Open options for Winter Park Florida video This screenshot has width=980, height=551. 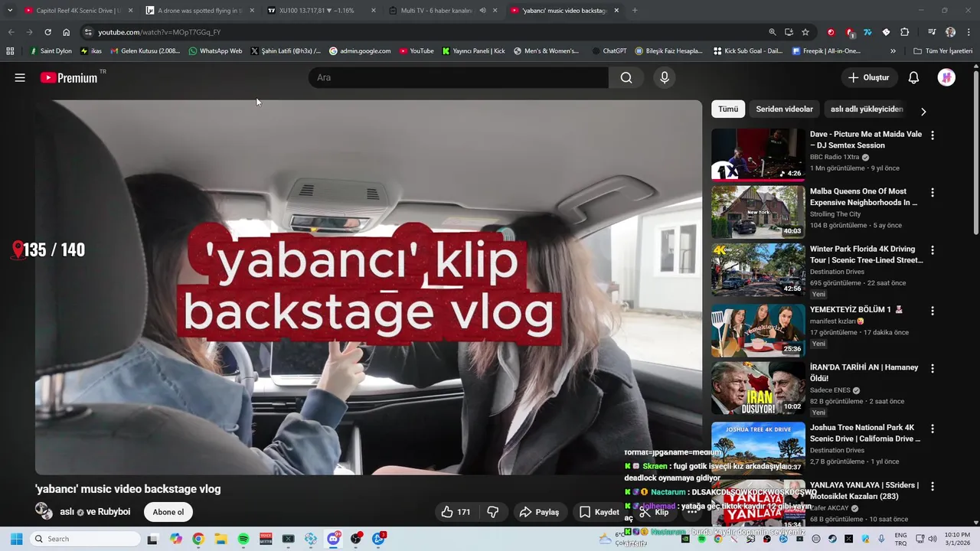pyautogui.click(x=932, y=249)
